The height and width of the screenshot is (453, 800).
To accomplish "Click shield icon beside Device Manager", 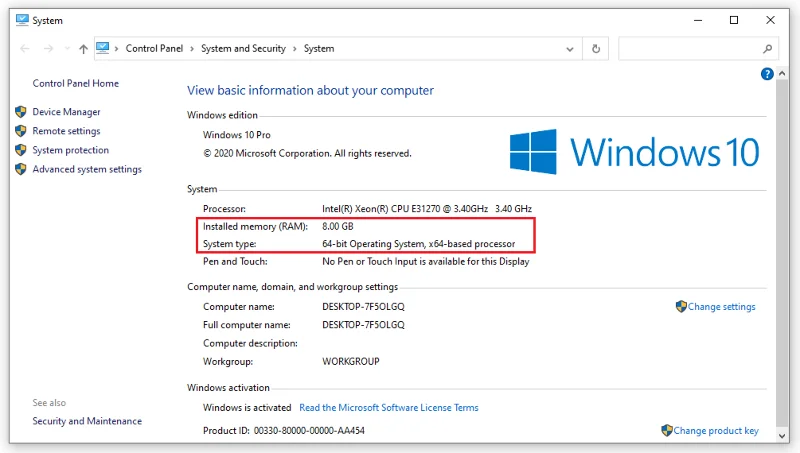I will click(20, 112).
